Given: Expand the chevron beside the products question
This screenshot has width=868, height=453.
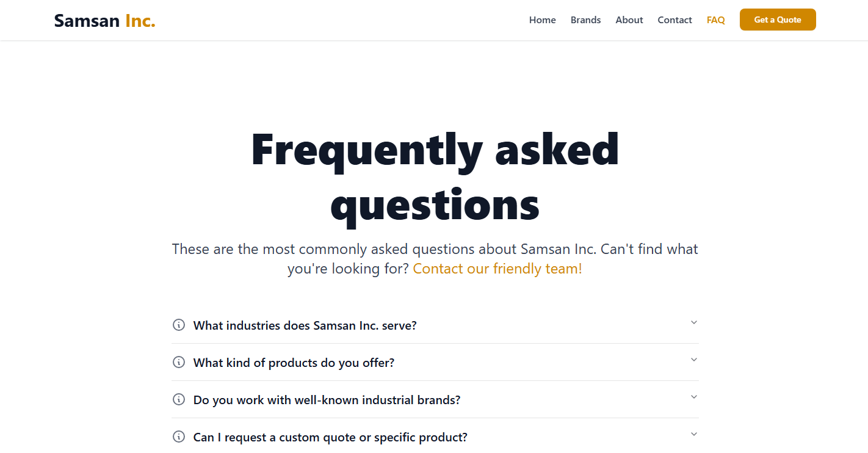Looking at the screenshot, I should [x=693, y=360].
